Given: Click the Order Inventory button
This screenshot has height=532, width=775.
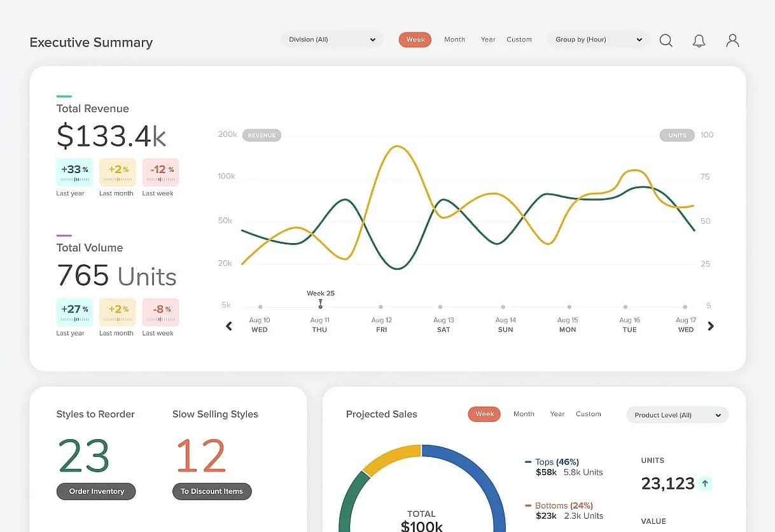Looking at the screenshot, I should [96, 491].
